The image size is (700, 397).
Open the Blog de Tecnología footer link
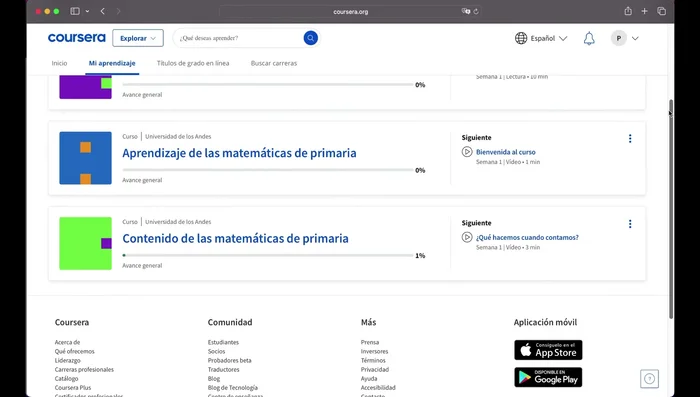point(233,387)
